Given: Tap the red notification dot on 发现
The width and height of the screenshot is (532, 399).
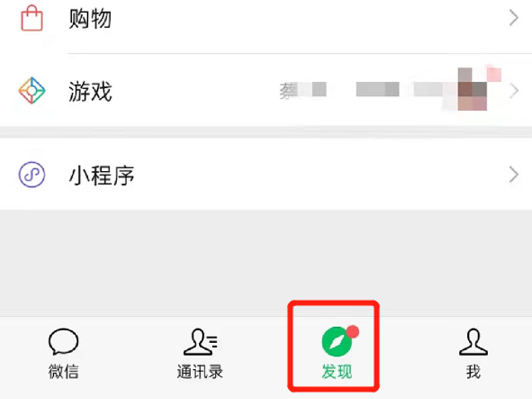Looking at the screenshot, I should 353,331.
